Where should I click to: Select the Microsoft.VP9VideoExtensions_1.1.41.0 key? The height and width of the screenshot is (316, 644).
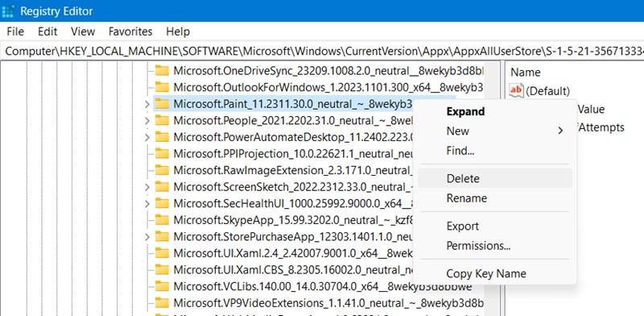(328, 303)
